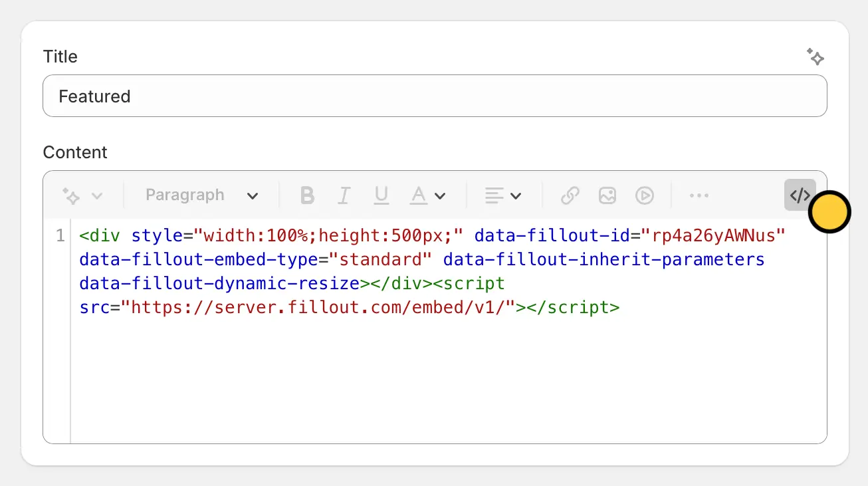Expand the text color chevron

[x=439, y=196]
